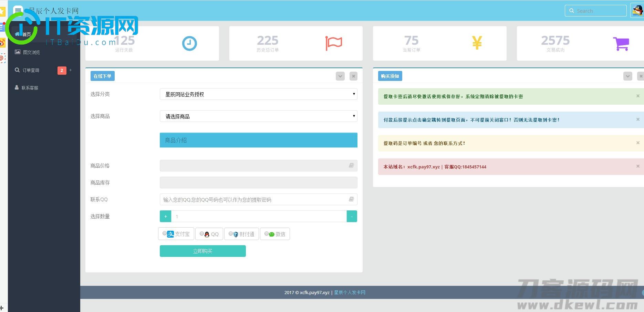Viewport: 644px width, 312px height.
Task: Click the yellow star icon at left edge
Action: pyautogui.click(x=2, y=11)
